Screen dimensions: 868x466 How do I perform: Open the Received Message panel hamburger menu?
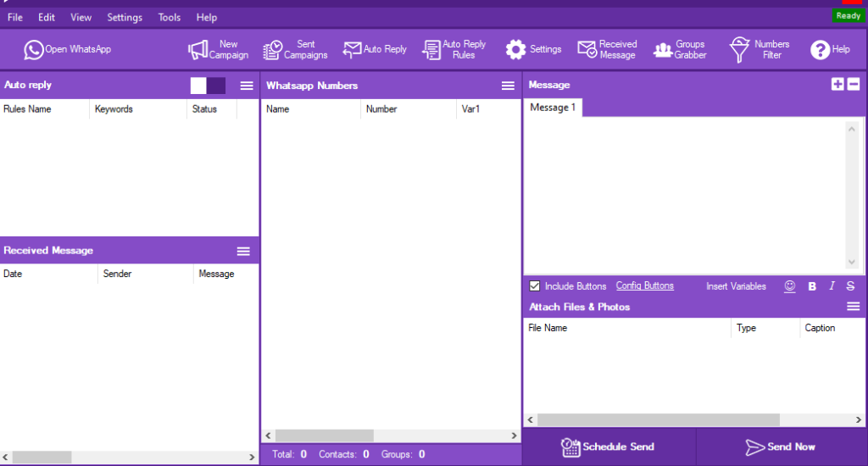pos(243,252)
